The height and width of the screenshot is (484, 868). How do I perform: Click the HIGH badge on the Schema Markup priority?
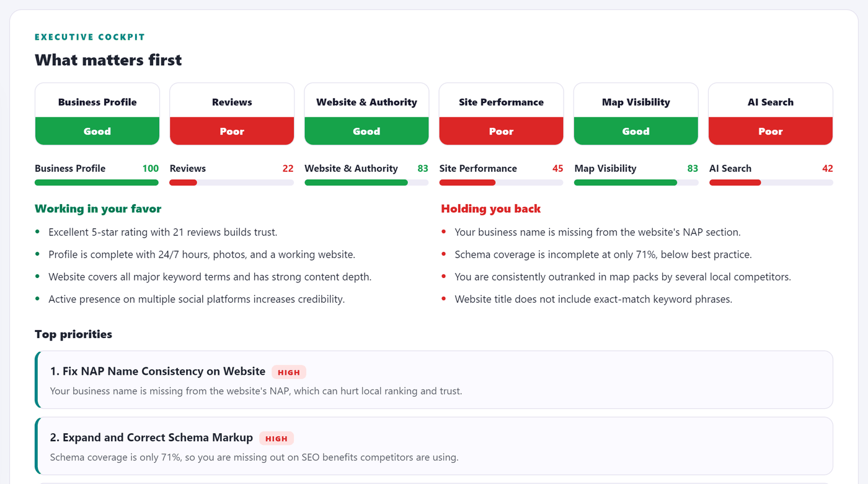point(277,438)
